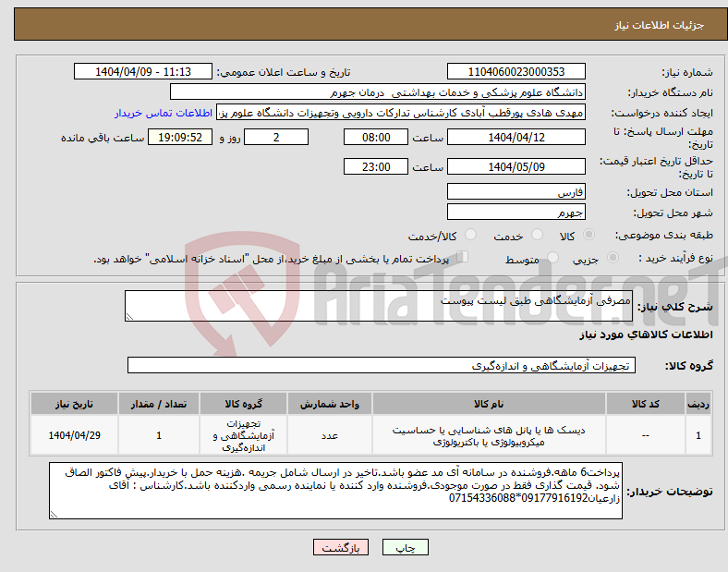Click the جزئیات اطلاعات نیاز header title
The height and width of the screenshot is (572, 728).
click(x=660, y=25)
